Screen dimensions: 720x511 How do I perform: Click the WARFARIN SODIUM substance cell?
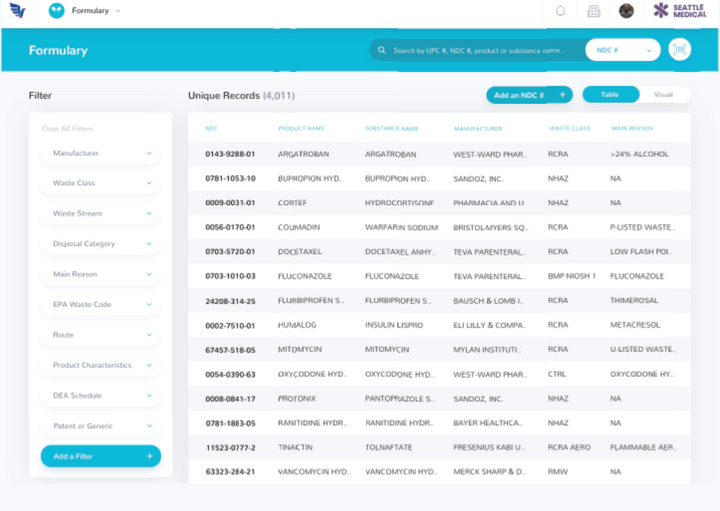point(401,227)
